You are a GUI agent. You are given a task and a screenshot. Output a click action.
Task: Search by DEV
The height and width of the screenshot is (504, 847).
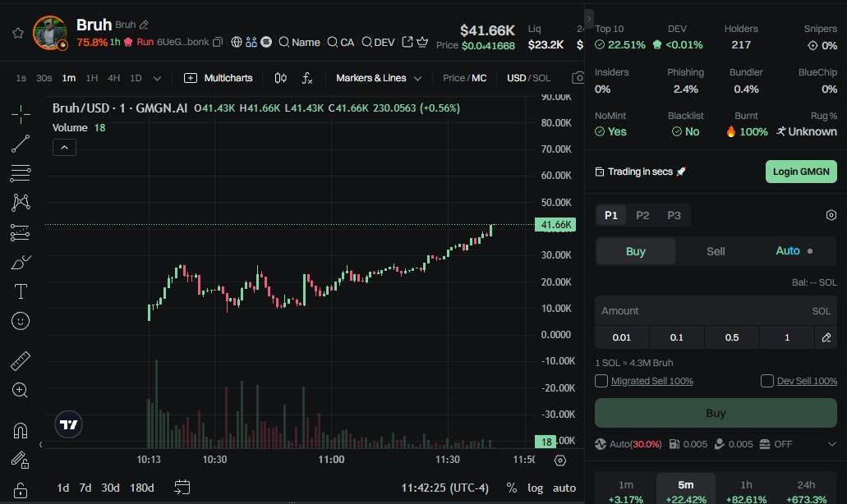[378, 42]
